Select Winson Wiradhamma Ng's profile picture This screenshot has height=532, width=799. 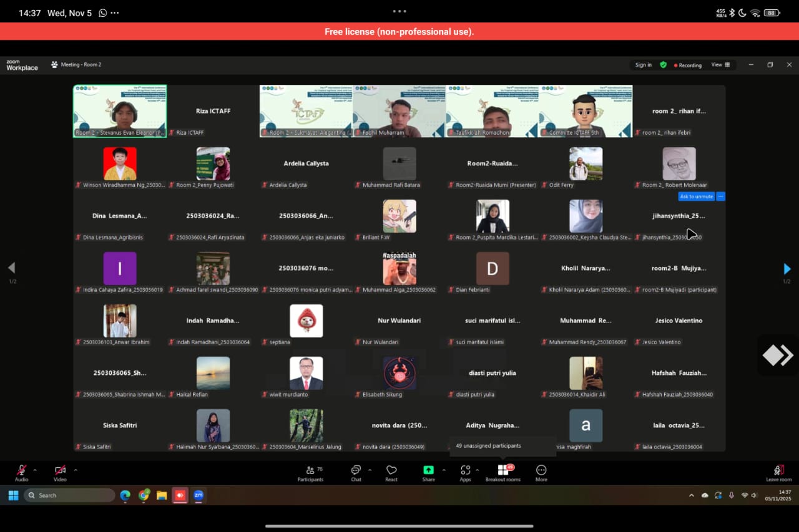point(120,163)
